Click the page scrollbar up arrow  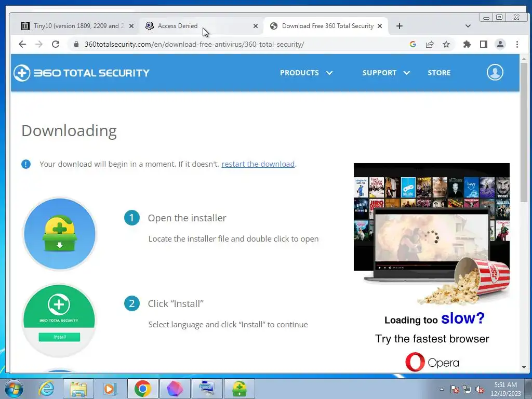[x=524, y=59]
